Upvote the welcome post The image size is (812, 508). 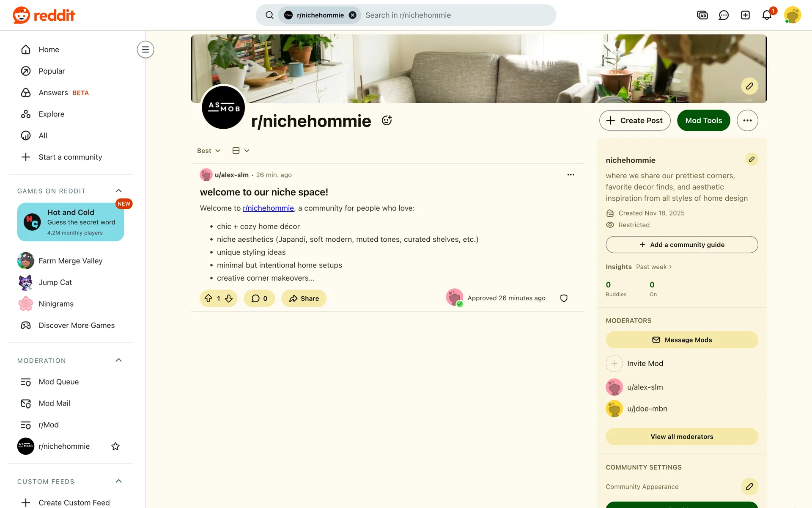coord(208,298)
